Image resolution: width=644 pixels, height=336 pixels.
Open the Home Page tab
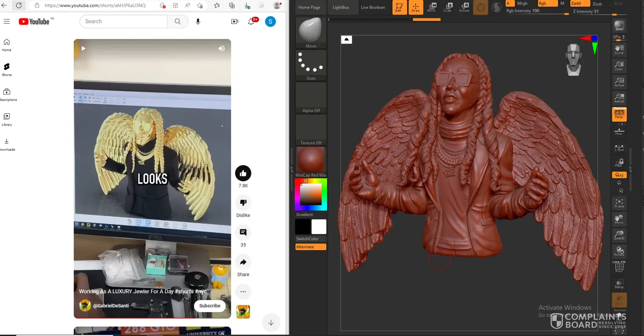309,7
